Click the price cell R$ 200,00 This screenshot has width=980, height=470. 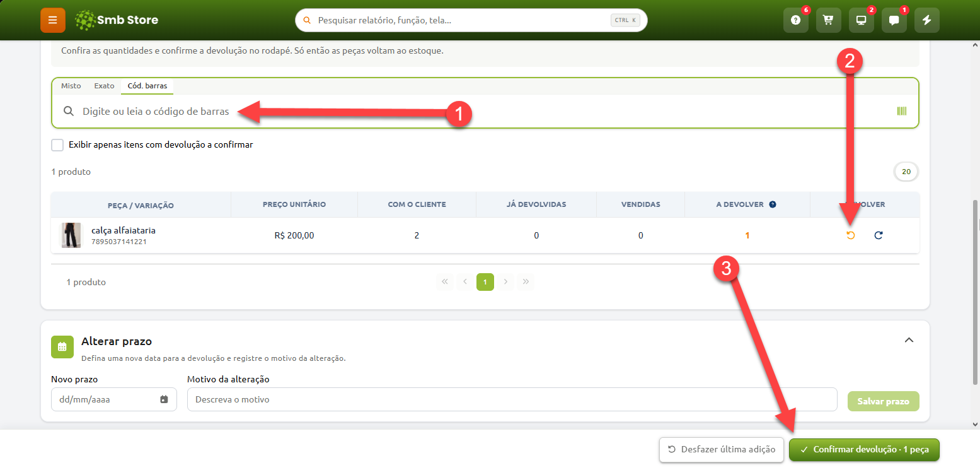(x=294, y=235)
